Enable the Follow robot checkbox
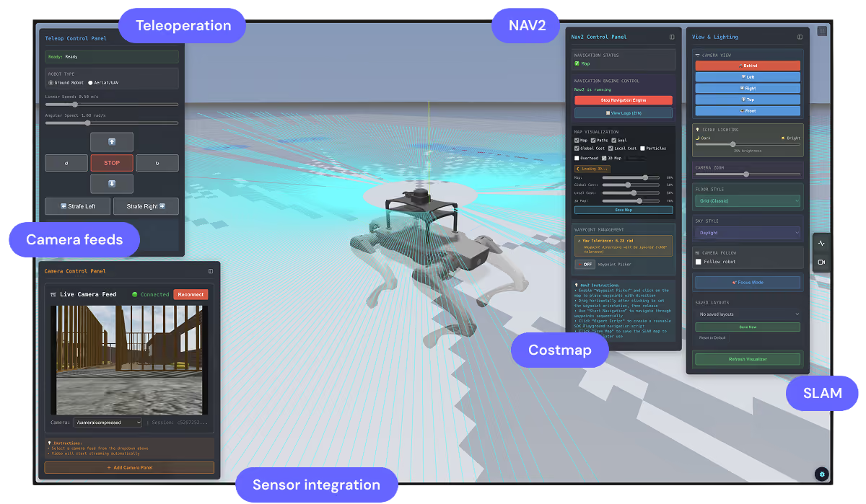866x504 pixels. (x=698, y=262)
